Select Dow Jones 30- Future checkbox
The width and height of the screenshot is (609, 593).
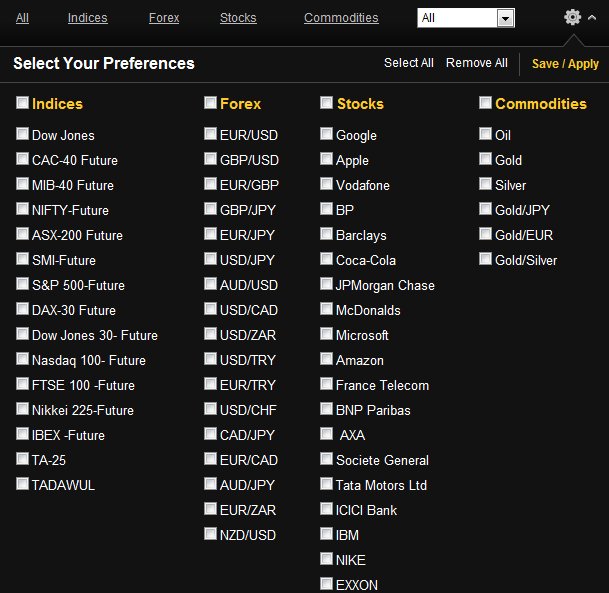point(23,334)
